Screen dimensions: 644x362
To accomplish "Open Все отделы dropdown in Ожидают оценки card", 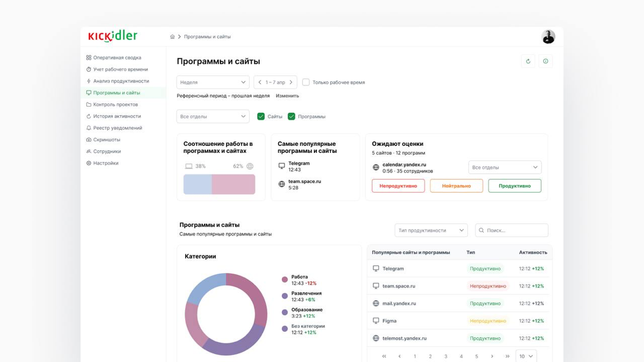I will (x=505, y=167).
